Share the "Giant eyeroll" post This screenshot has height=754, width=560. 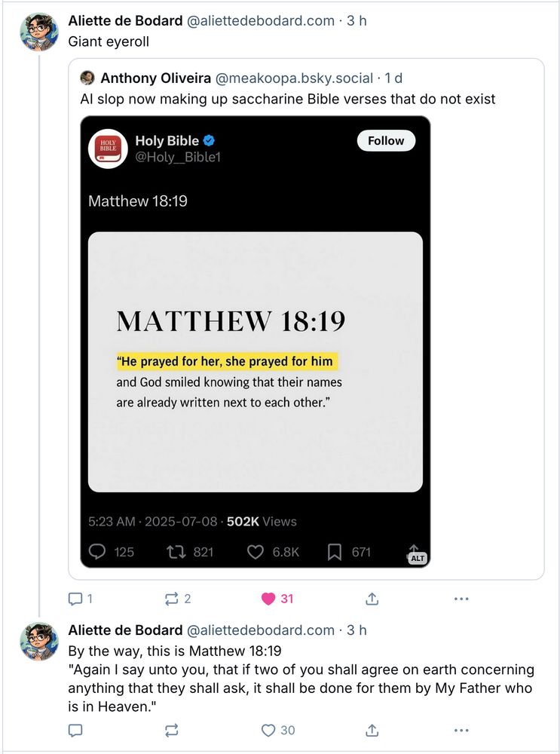pos(372,599)
